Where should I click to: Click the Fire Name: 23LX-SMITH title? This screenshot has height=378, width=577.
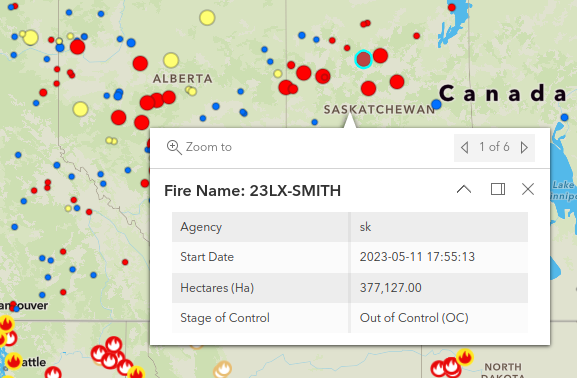[252, 191]
